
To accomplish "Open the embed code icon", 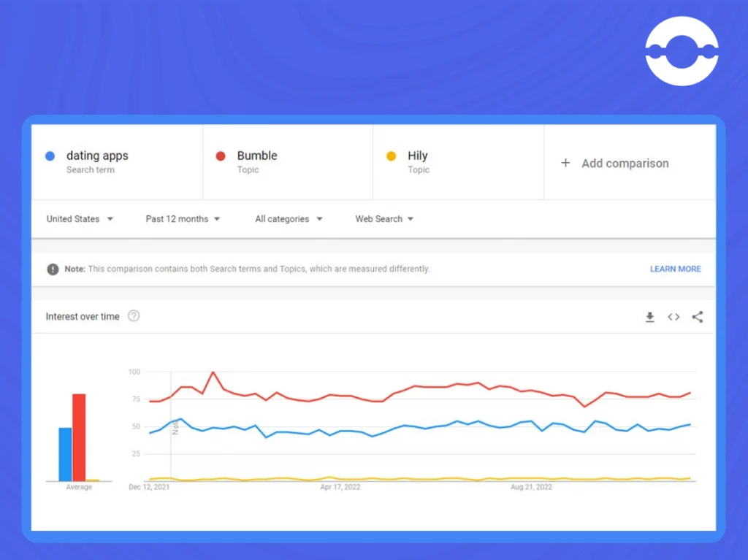I will click(x=673, y=317).
